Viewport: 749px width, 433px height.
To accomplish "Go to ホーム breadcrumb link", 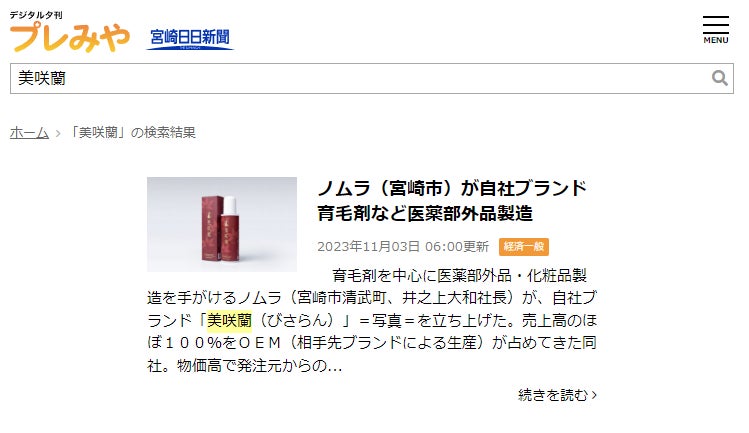I will [29, 132].
